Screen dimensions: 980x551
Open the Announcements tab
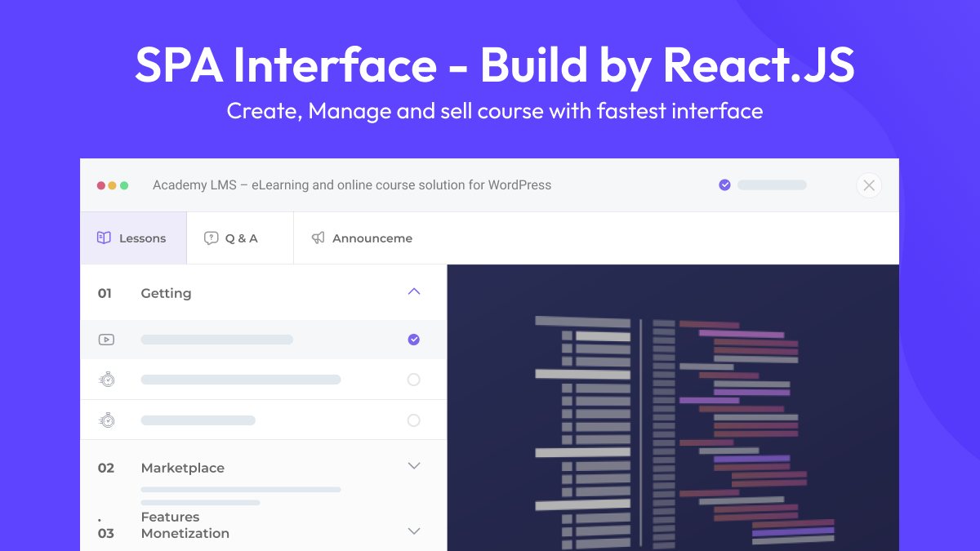(362, 238)
